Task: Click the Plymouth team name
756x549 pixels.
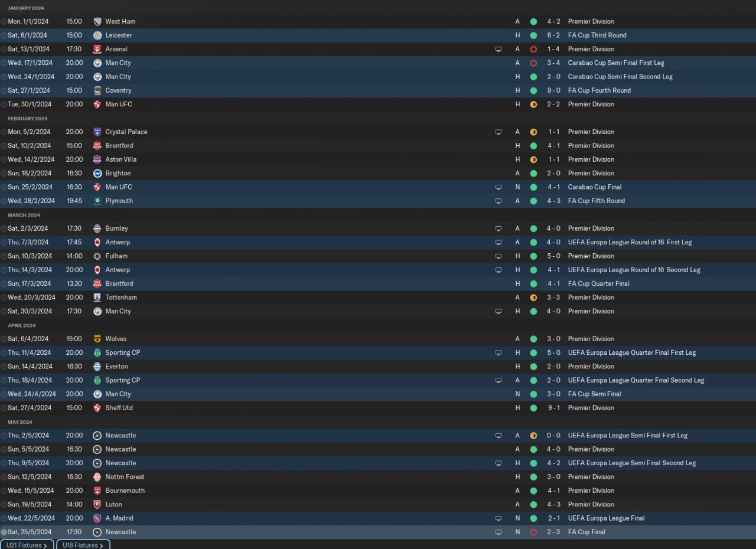Action: click(x=119, y=201)
